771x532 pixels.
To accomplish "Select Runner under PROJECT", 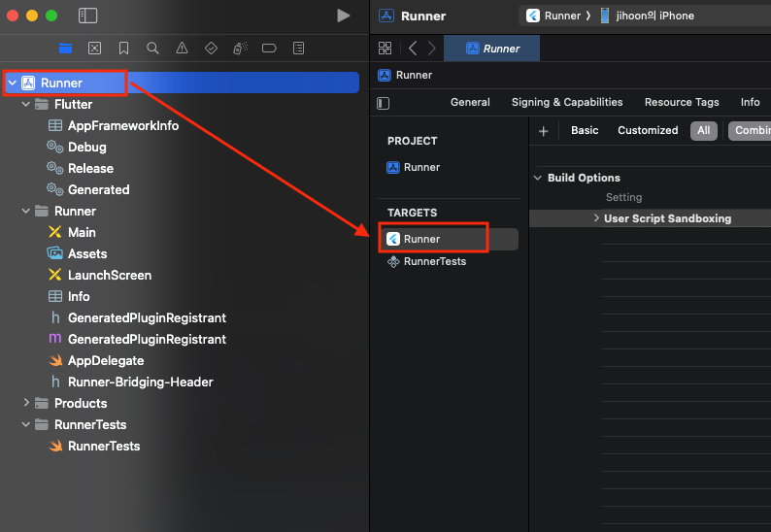I will (x=421, y=167).
